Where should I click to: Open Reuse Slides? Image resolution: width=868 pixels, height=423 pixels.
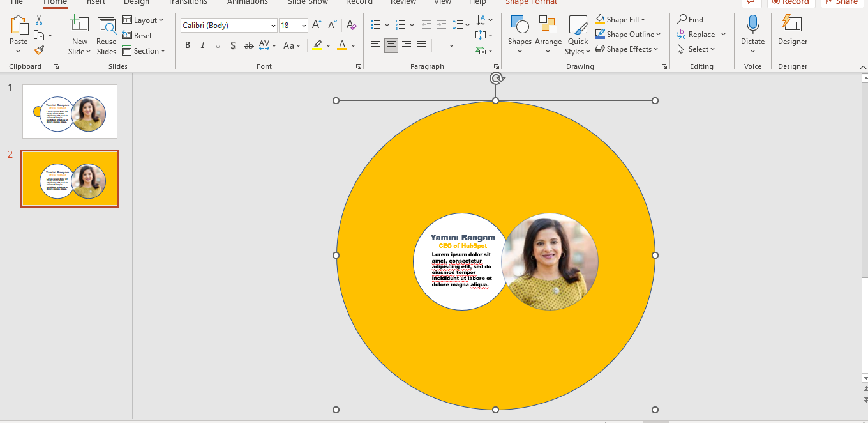[x=107, y=36]
